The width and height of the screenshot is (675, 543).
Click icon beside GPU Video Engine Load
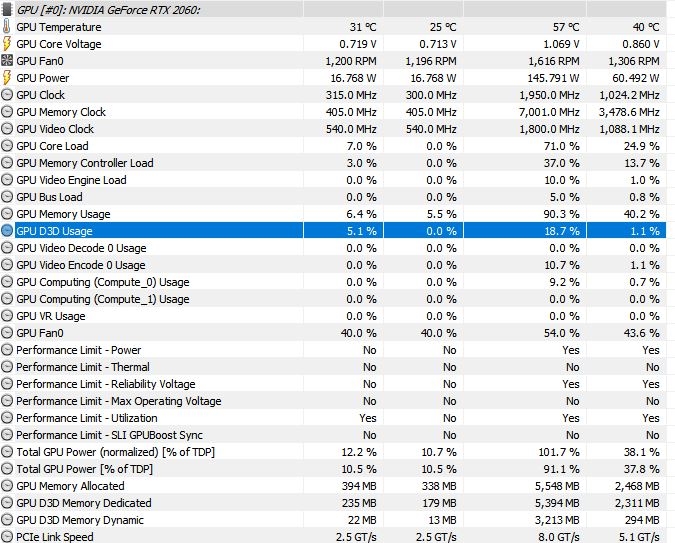(7, 180)
